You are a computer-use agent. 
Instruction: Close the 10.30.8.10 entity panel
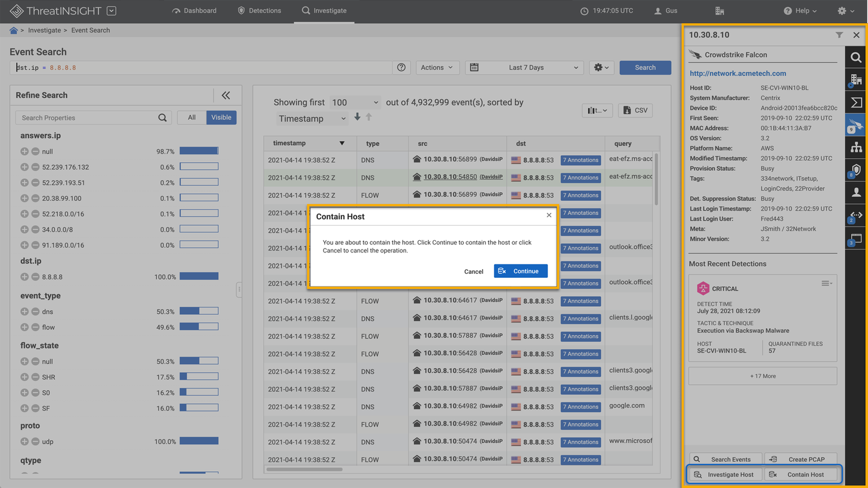(856, 35)
